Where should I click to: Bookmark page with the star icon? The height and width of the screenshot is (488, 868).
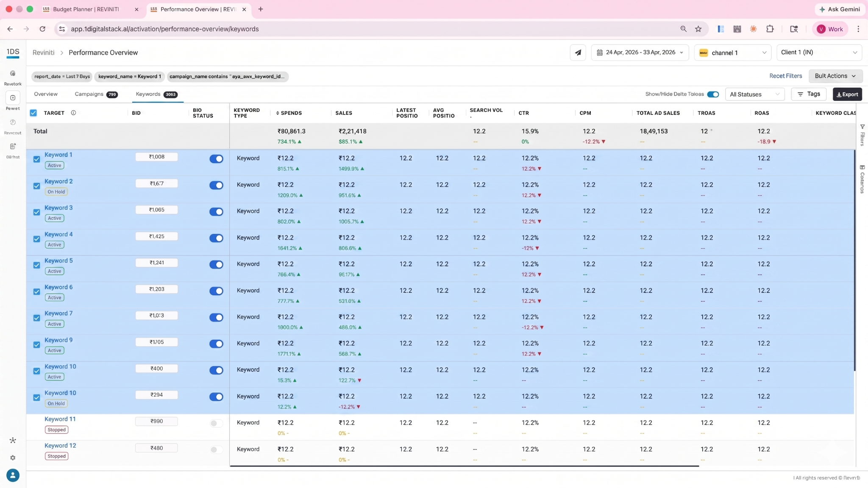click(698, 29)
